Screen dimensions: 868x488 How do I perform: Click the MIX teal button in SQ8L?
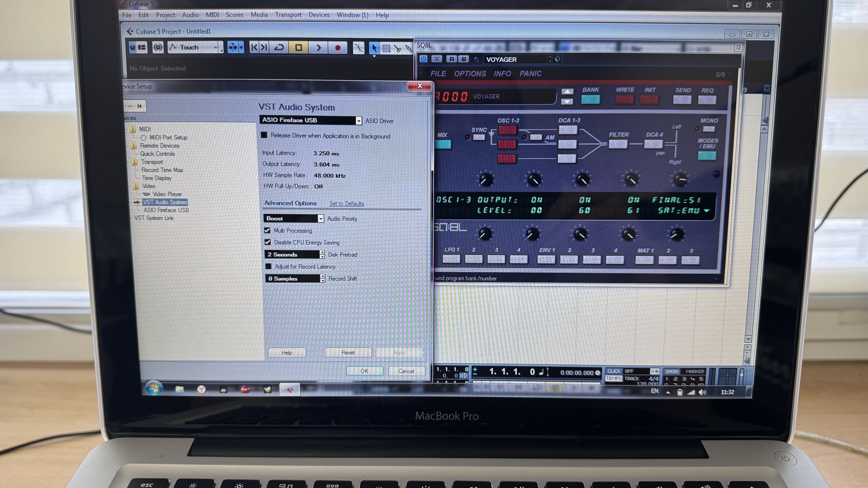(443, 144)
